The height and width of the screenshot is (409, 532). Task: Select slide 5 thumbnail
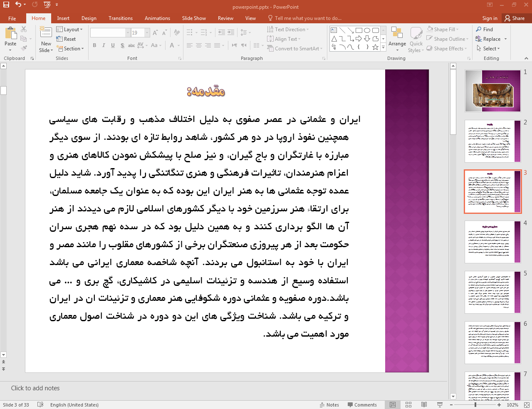click(492, 292)
